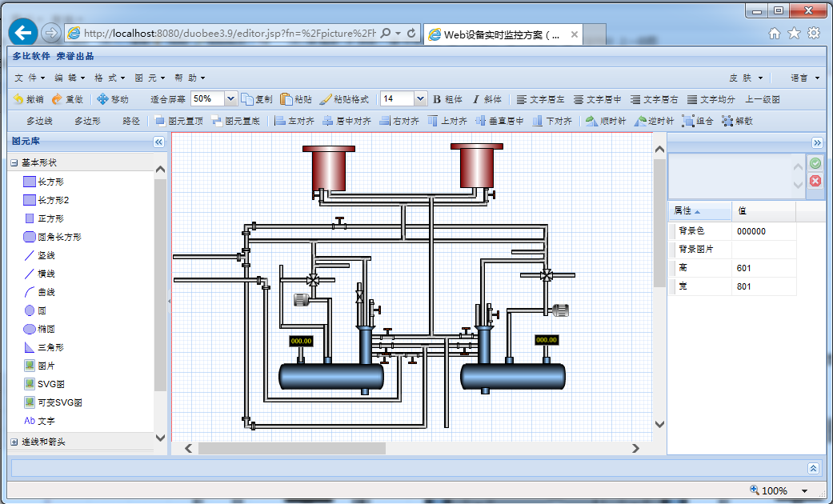Click green checkmark confirm icon in property panel
Viewport: 833px width, 504px height.
[x=815, y=163]
